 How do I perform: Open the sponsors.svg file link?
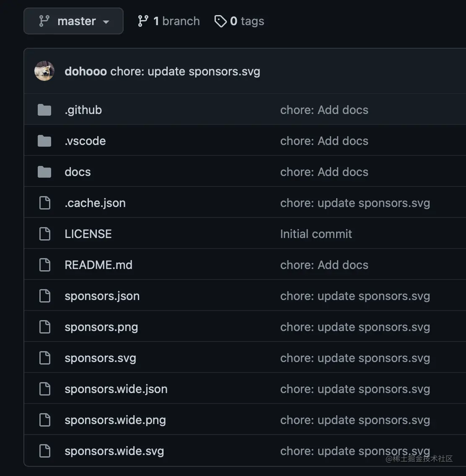click(100, 358)
